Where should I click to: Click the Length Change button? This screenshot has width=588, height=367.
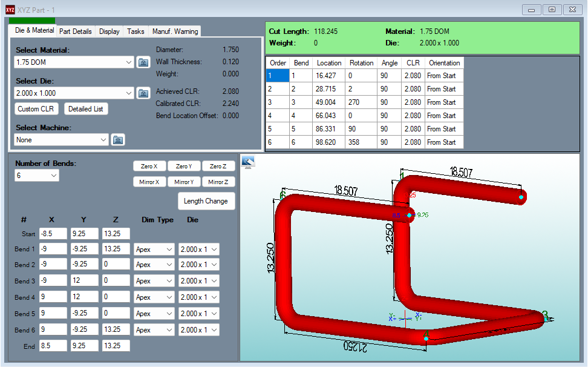206,201
